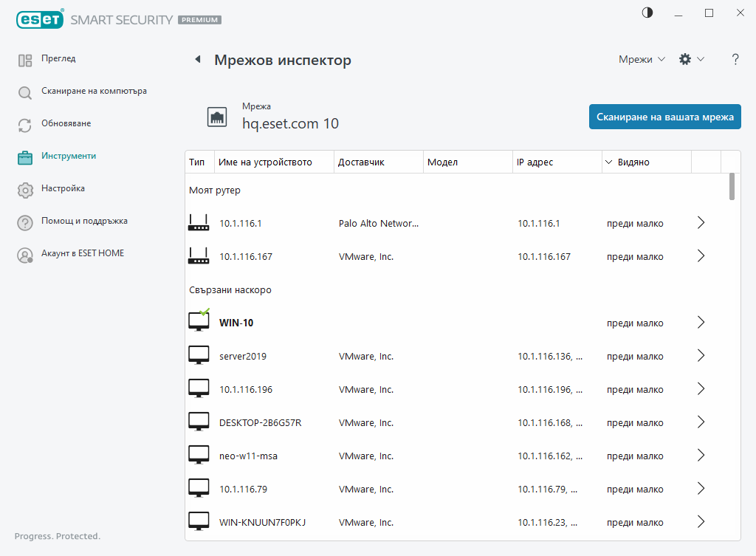Select the Palo Alto Networ... vendor cell
The image size is (756, 556).
point(379,223)
